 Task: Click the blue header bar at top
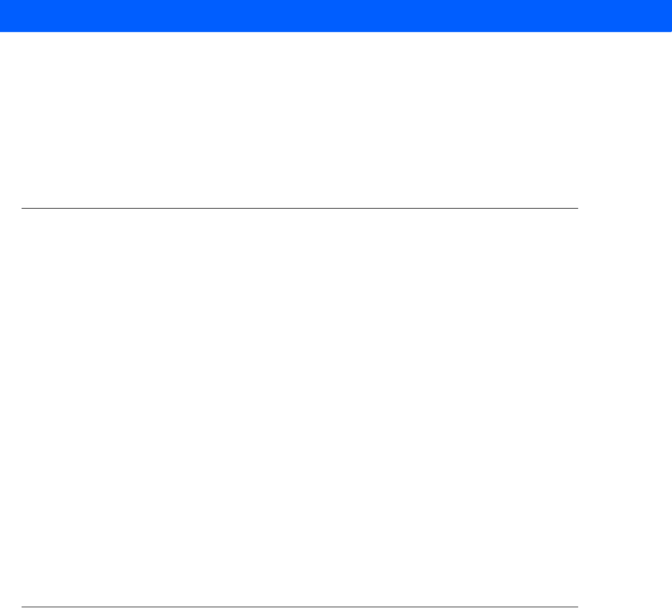[336, 16]
